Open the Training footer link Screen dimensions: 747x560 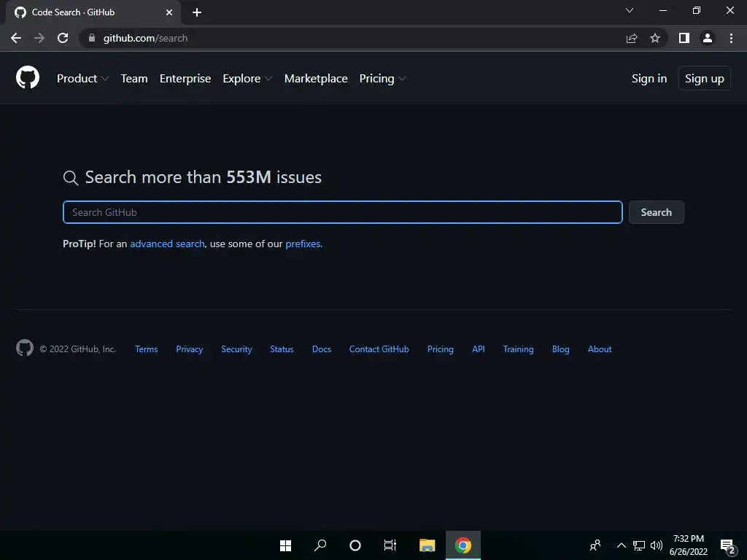519,349
